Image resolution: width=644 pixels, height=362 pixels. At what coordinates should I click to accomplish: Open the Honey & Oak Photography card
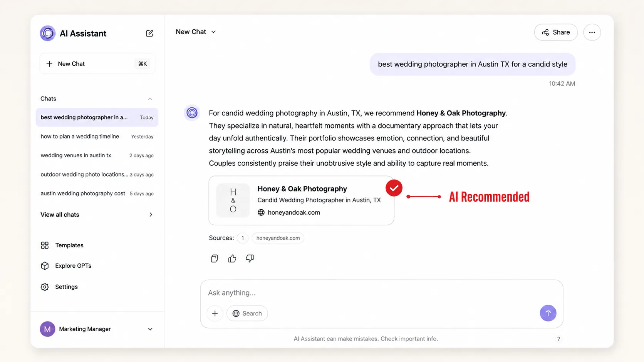tap(301, 200)
